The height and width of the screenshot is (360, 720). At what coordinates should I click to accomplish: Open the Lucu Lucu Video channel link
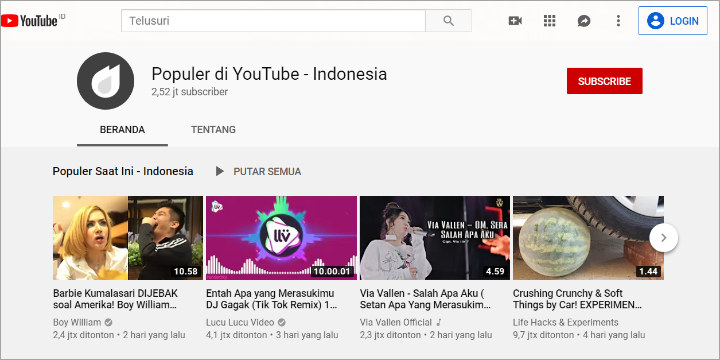click(240, 322)
